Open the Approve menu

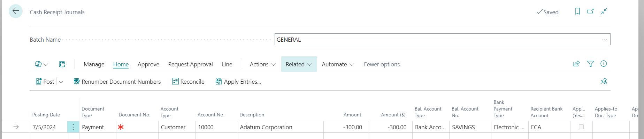(148, 64)
